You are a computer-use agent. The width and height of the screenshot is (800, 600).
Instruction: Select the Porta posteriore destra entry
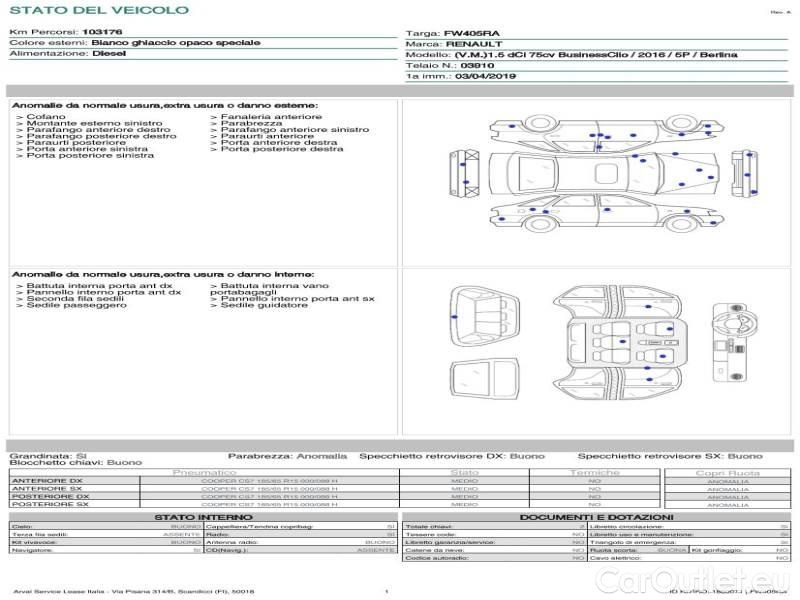coord(277,149)
